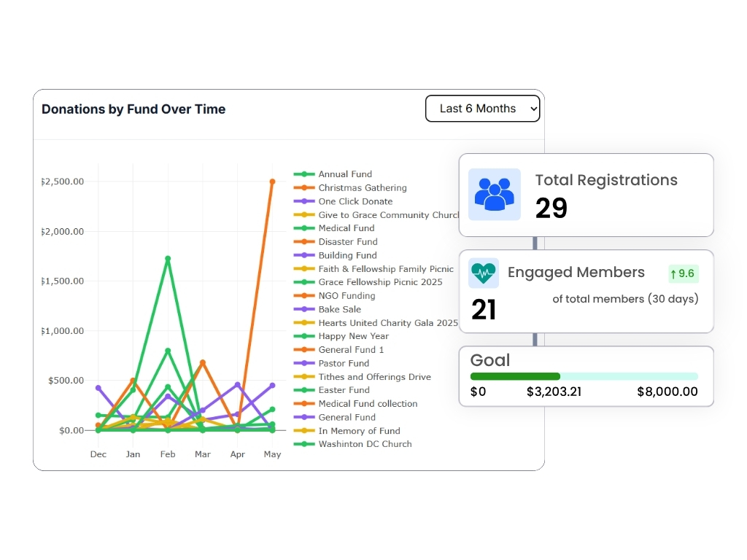Viewport: 747px width, 560px height.
Task: Click the $2,500.00 y-axis label
Action: [x=63, y=182]
